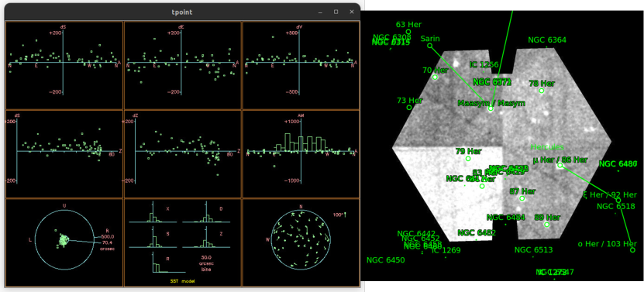
Task: Select the o Her / 103 Her marker
Action: click(632, 249)
